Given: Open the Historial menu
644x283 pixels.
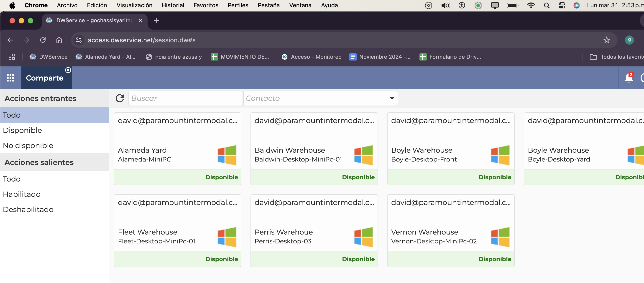Looking at the screenshot, I should click(173, 5).
